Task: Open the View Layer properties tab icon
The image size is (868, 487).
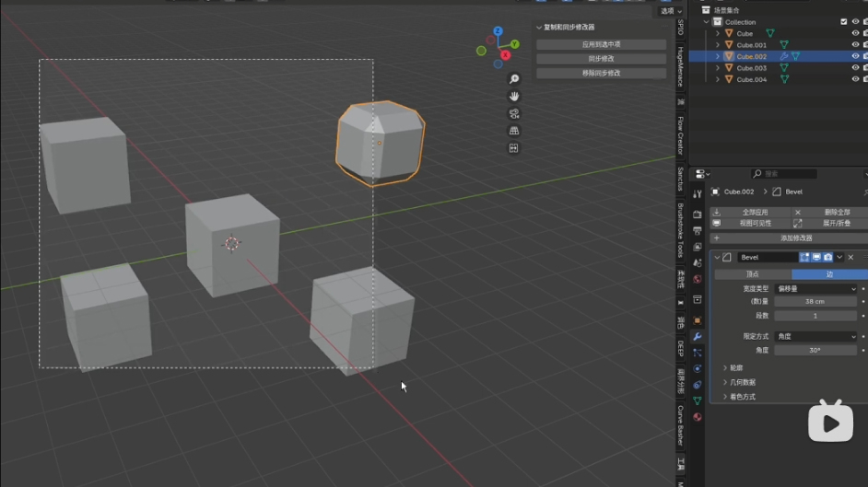Action: point(697,247)
